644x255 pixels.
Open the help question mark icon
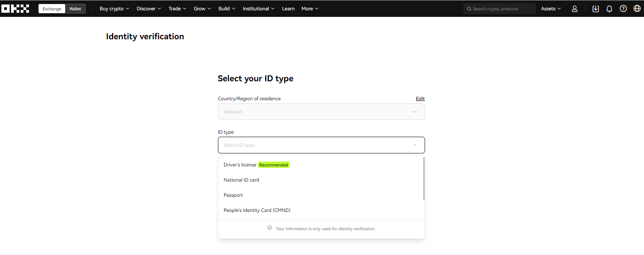click(x=623, y=9)
